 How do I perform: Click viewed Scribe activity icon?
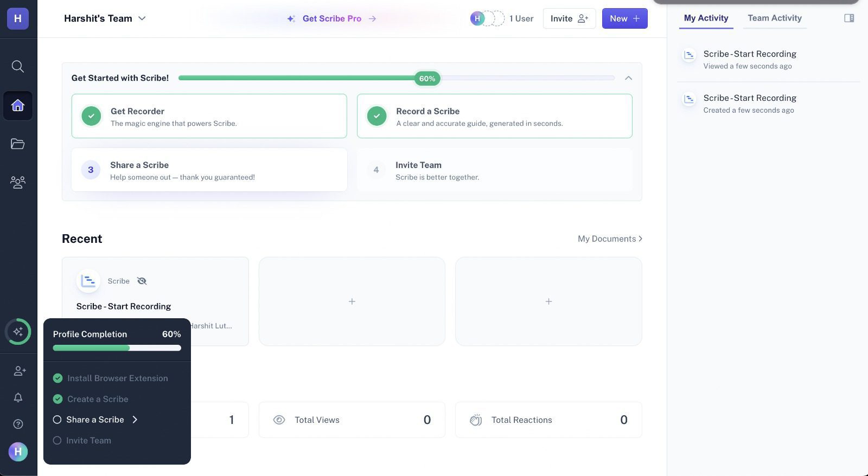coord(689,55)
